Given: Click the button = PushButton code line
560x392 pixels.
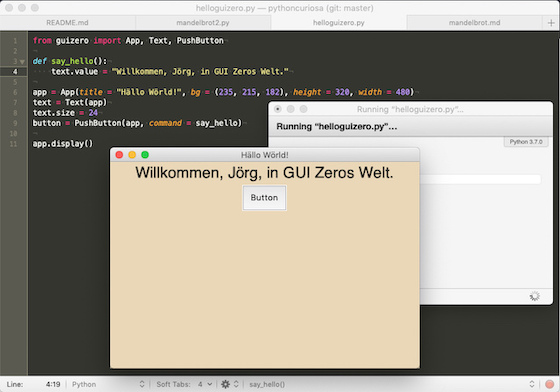Looking at the screenshot, I should tap(137, 123).
